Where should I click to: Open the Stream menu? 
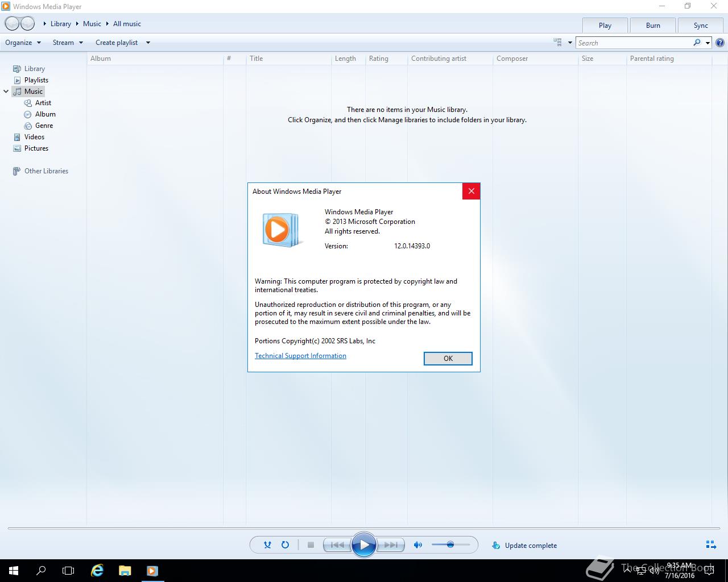[68, 42]
